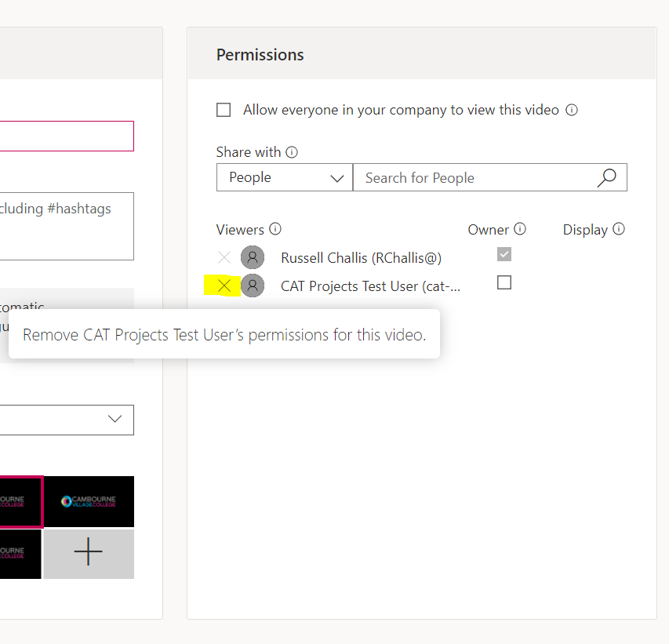Add a custom thumbnail with plus tile
The height and width of the screenshot is (644, 669).
click(89, 554)
